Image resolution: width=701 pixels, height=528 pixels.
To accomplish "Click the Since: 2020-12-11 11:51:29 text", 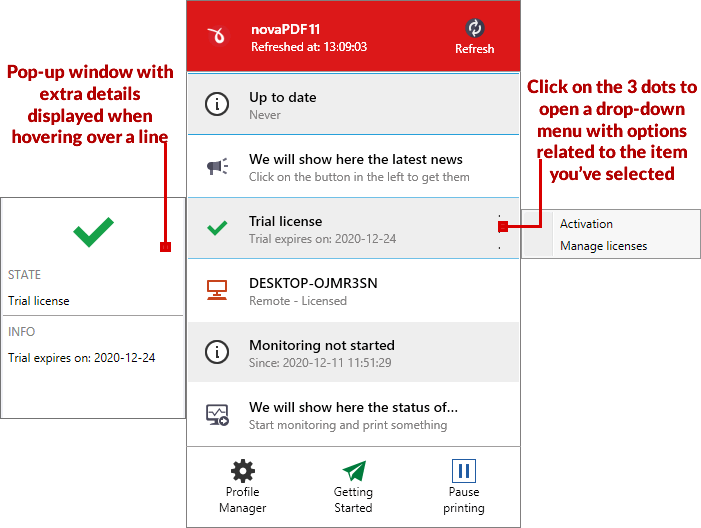I will [320, 363].
